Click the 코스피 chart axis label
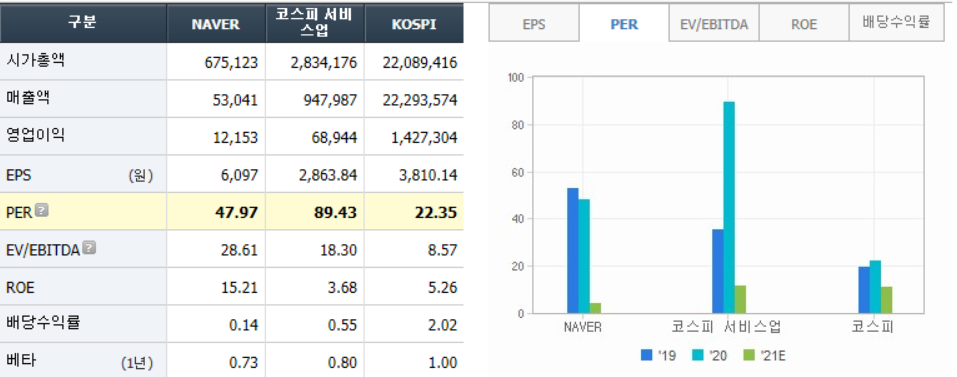Viewport: 957px width, 377px height. point(873,326)
